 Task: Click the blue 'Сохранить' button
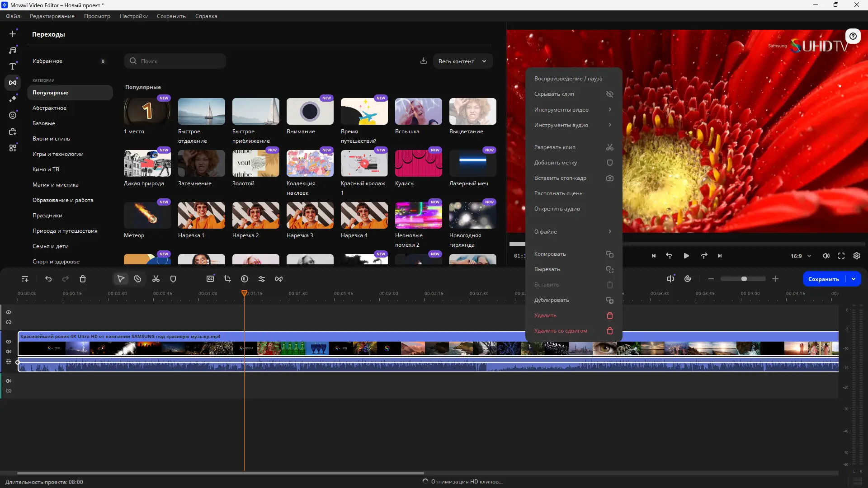823,279
